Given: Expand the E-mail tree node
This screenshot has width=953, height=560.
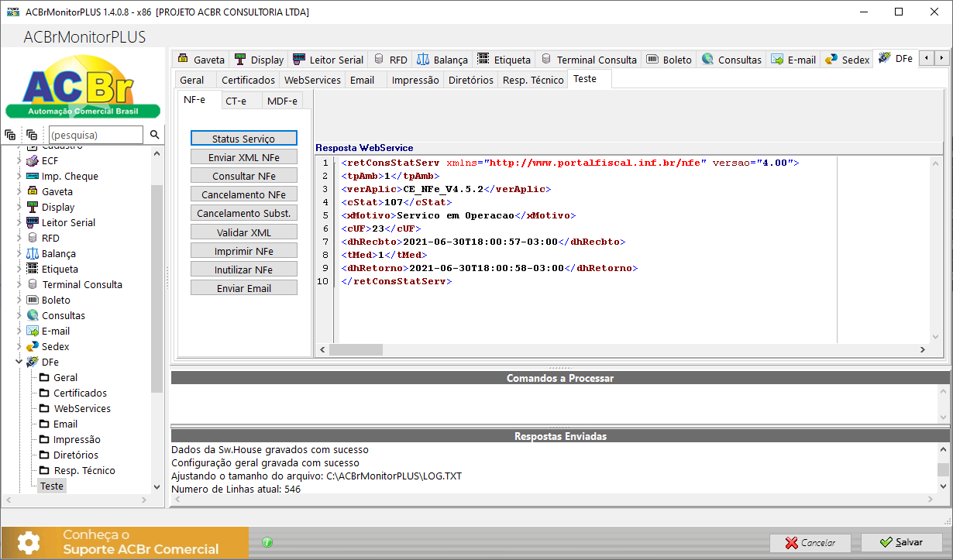Looking at the screenshot, I should pyautogui.click(x=19, y=331).
